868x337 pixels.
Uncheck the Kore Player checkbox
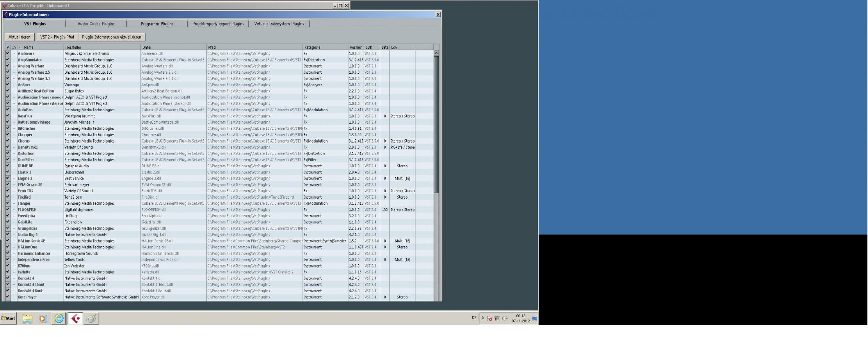7,297
